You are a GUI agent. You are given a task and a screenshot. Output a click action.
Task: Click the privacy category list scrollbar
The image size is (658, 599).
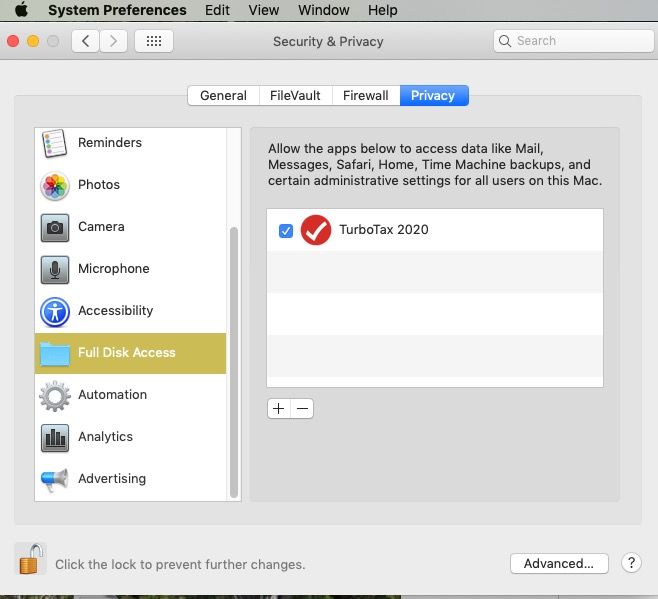(234, 362)
